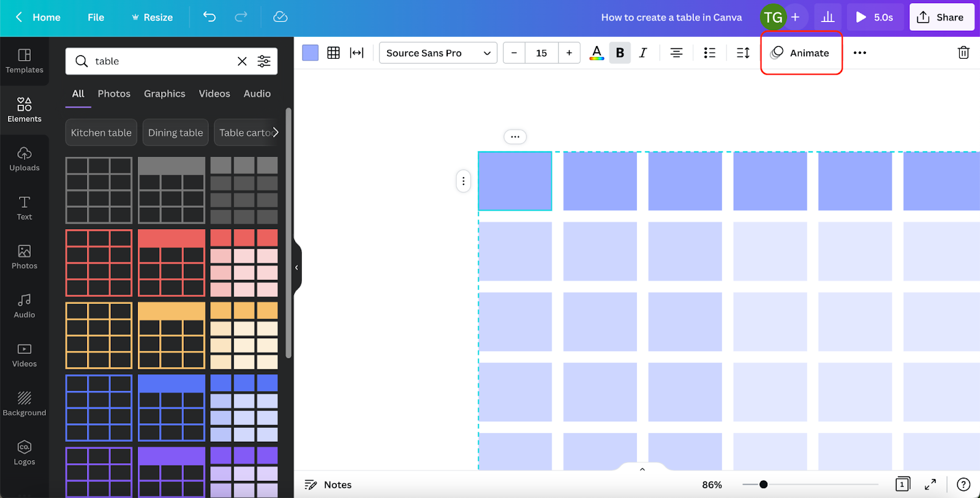Open the Logos sidebar section
This screenshot has height=498, width=980.
click(24, 453)
